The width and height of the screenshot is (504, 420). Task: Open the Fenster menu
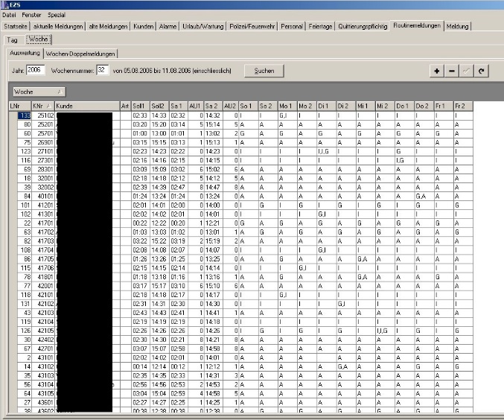click(31, 15)
